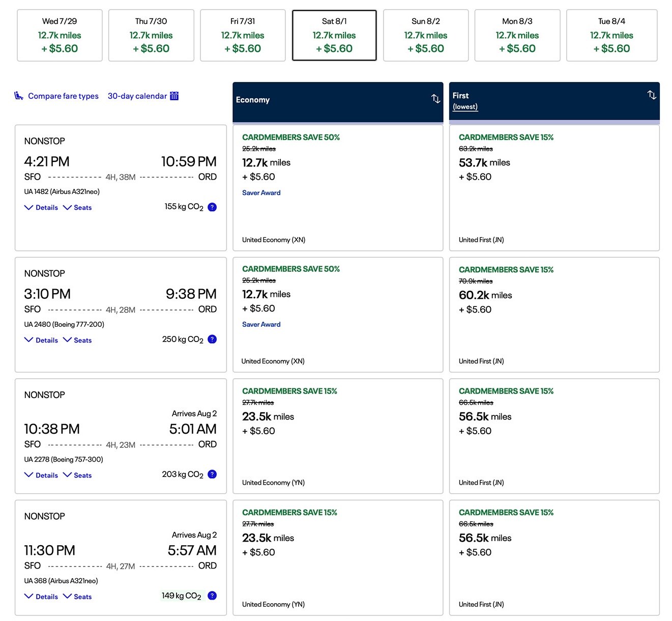The width and height of the screenshot is (672, 621).
Task: Open CO2 info icon for UA 2480
Action: tap(212, 339)
